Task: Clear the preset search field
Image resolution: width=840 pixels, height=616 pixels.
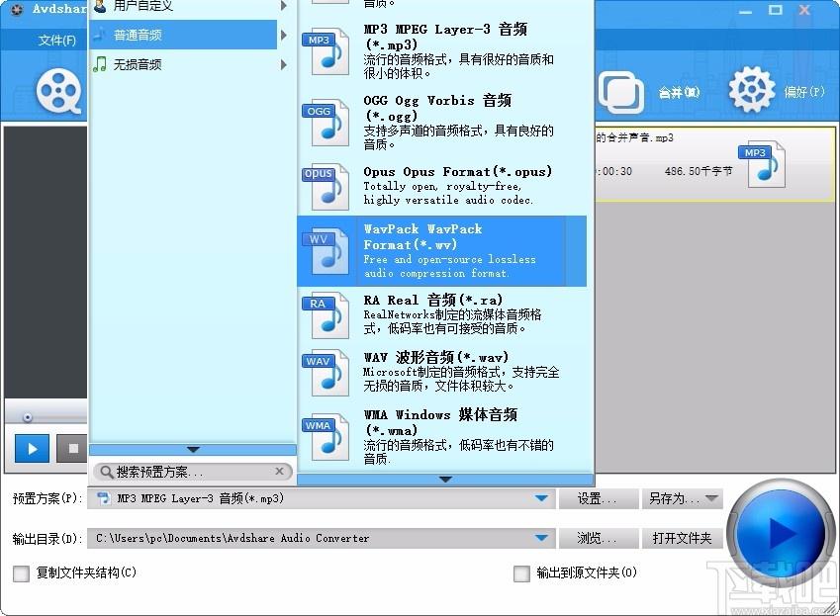Action: (x=279, y=472)
